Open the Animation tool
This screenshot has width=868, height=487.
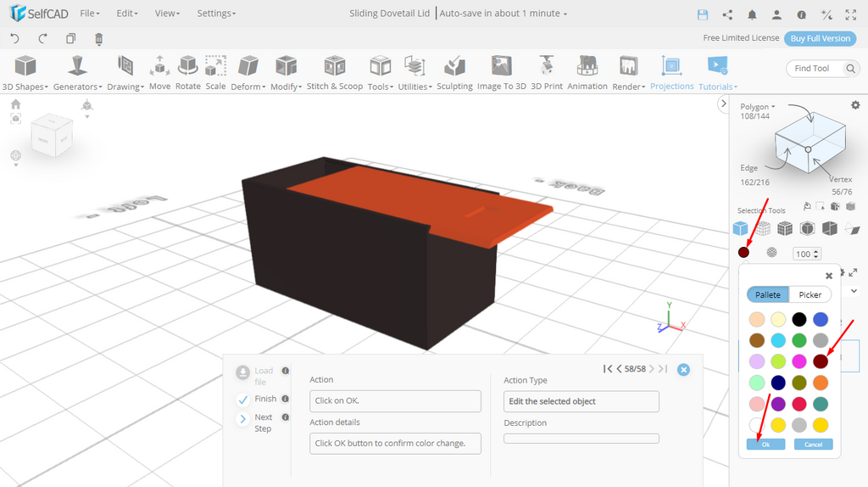pyautogui.click(x=587, y=73)
